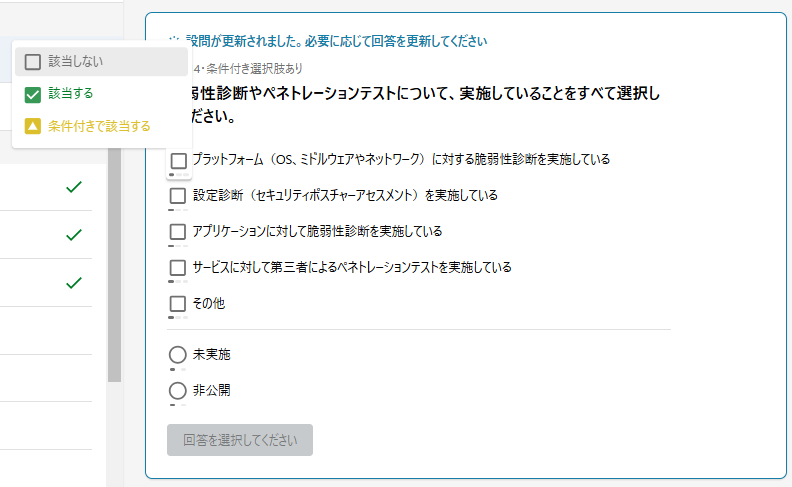Click the second green checkmark in the list
The image size is (792, 487).
[74, 235]
